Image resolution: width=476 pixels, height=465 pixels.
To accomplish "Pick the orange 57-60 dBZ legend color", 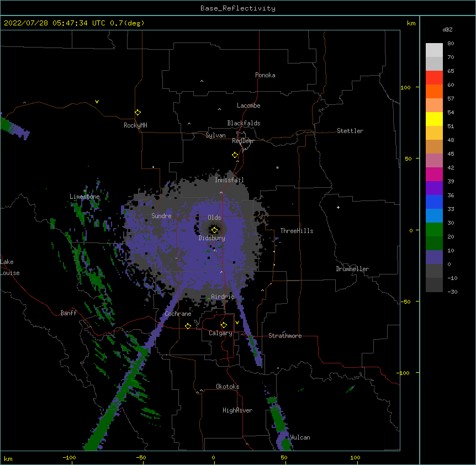I will pyautogui.click(x=434, y=91).
